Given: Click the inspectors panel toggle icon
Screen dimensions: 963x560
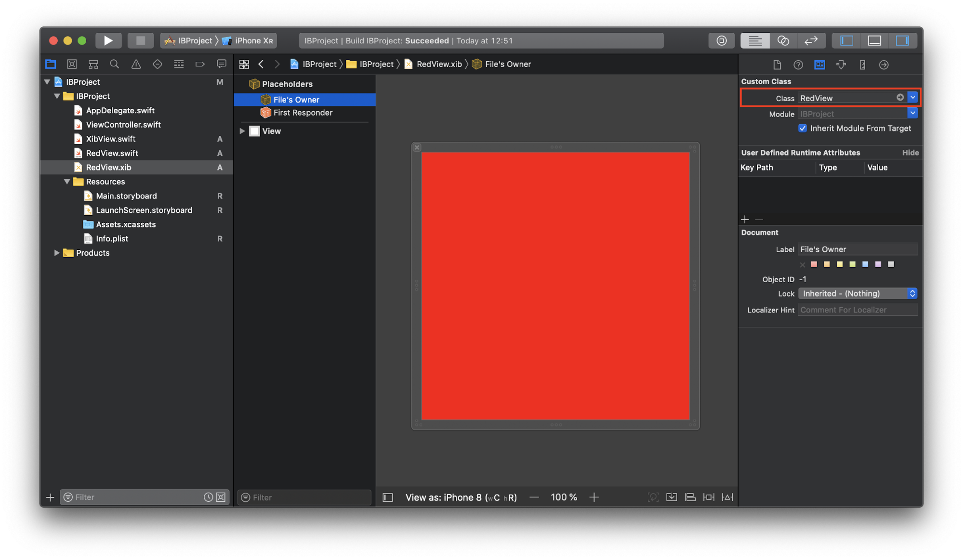Looking at the screenshot, I should (902, 40).
